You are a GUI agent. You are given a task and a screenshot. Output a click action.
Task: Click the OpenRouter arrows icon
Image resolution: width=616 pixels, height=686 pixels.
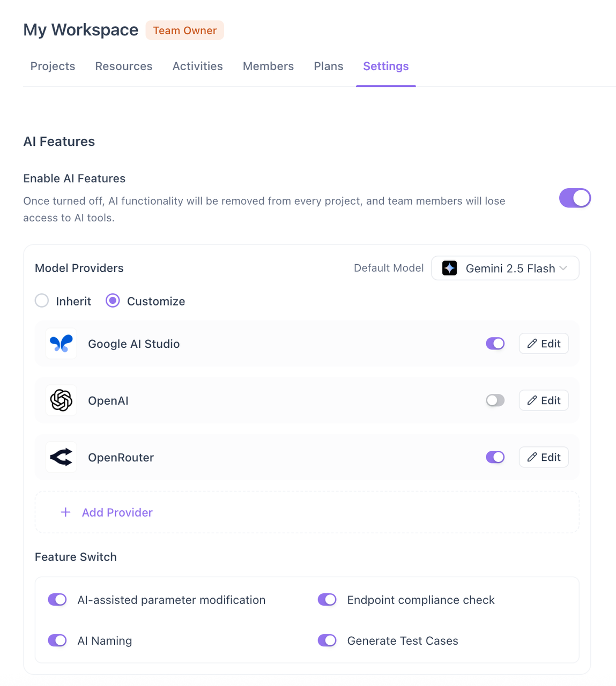(x=61, y=457)
